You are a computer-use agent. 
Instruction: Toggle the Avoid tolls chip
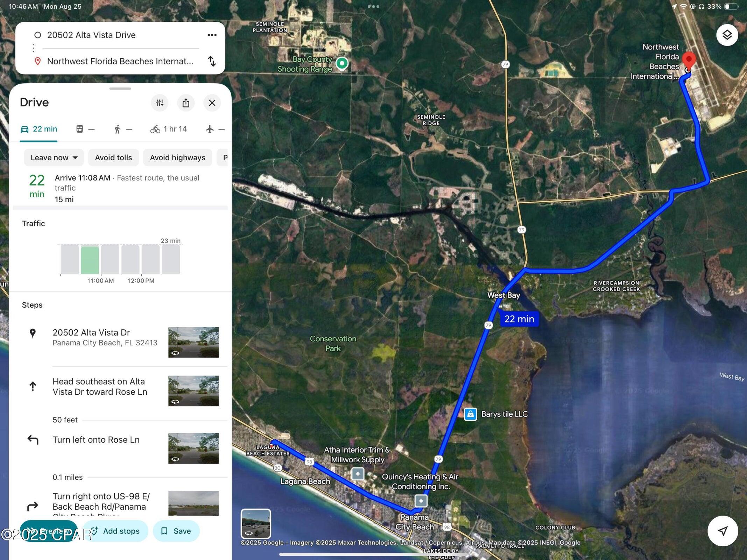(x=113, y=157)
